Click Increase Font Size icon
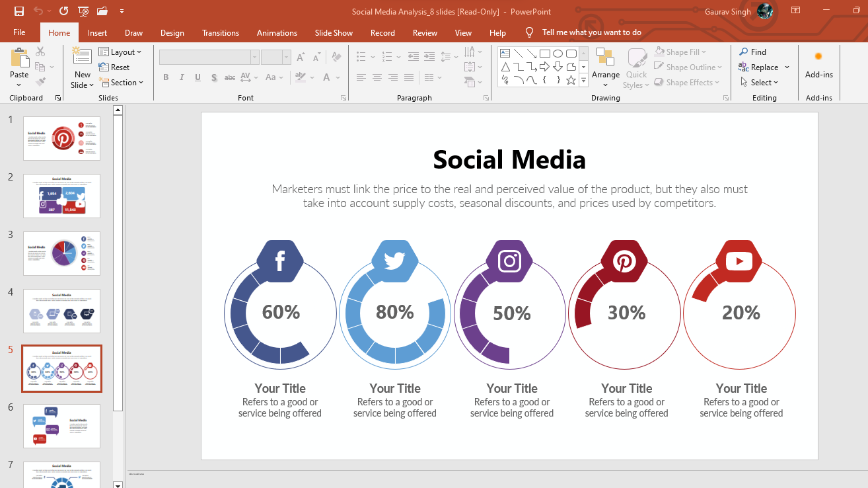The image size is (868, 488). coord(301,58)
